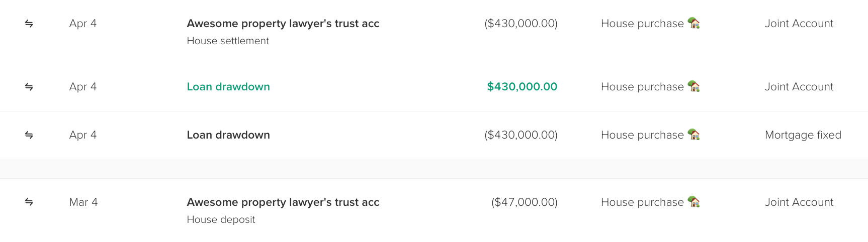
Task: Open the Mortgage fixed account
Action: tap(803, 135)
